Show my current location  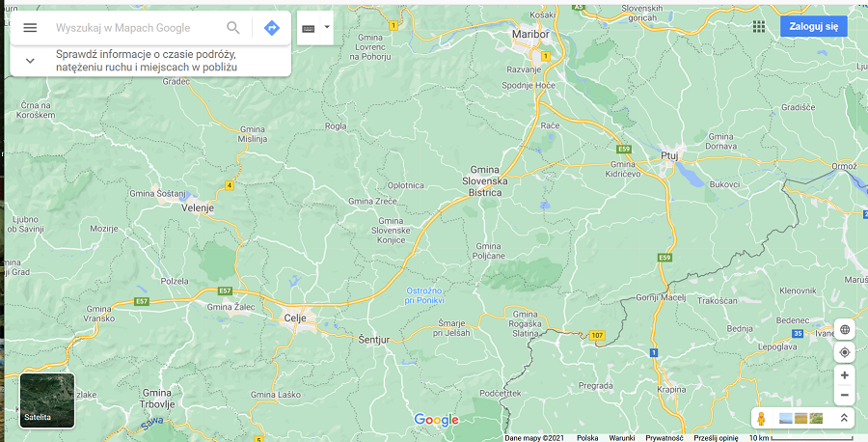click(844, 352)
